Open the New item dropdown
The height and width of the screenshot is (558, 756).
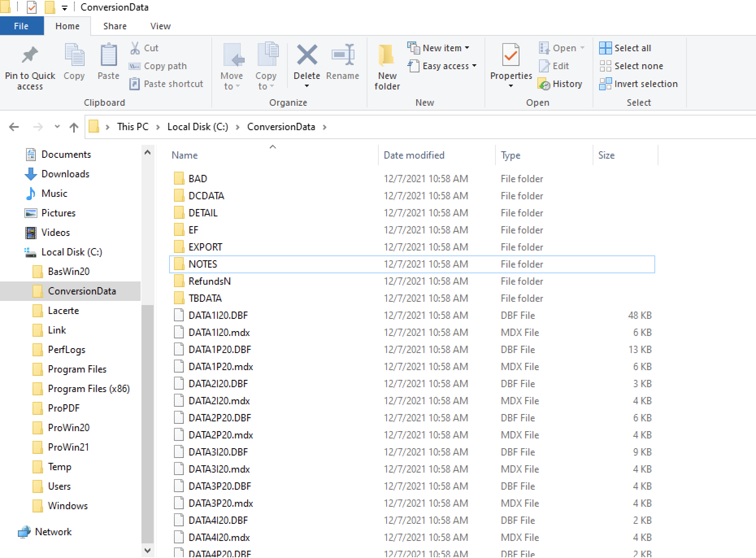tap(439, 48)
